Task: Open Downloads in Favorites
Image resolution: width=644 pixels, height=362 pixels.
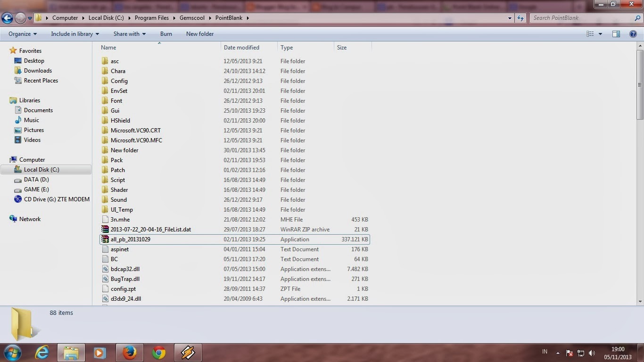Action: click(38, 71)
